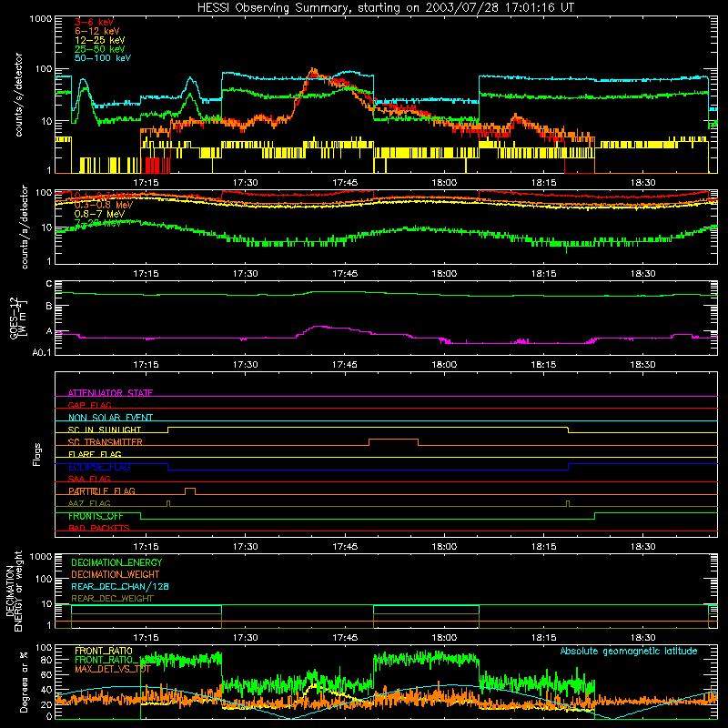Click 1000 tick on the Decimation plot axis
Viewport: 728px width, 728px height.
click(41, 557)
